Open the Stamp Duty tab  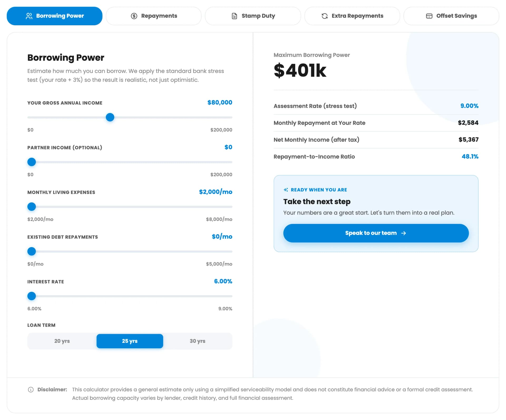[x=253, y=16]
